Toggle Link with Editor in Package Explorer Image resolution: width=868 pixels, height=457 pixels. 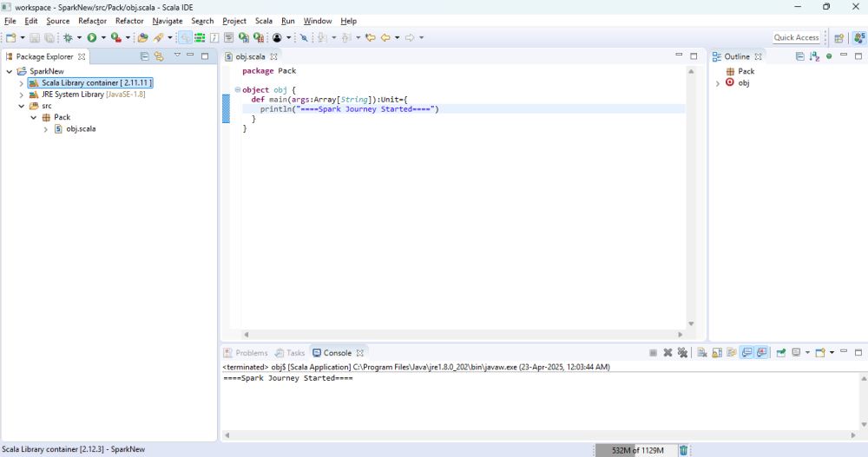click(160, 56)
